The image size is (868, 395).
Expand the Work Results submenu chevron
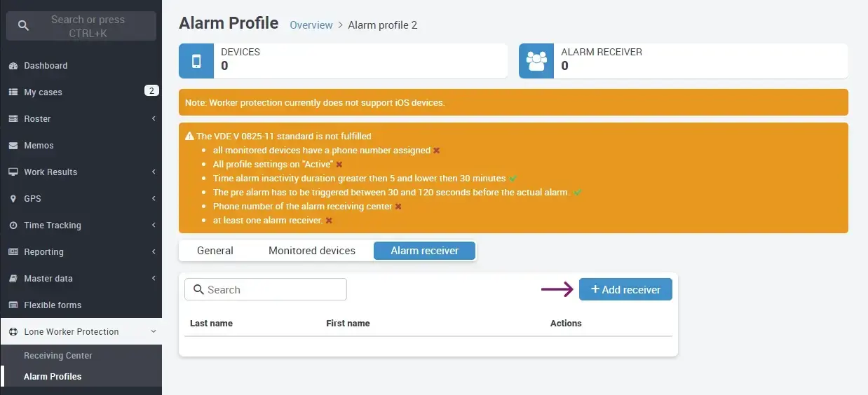tap(154, 172)
